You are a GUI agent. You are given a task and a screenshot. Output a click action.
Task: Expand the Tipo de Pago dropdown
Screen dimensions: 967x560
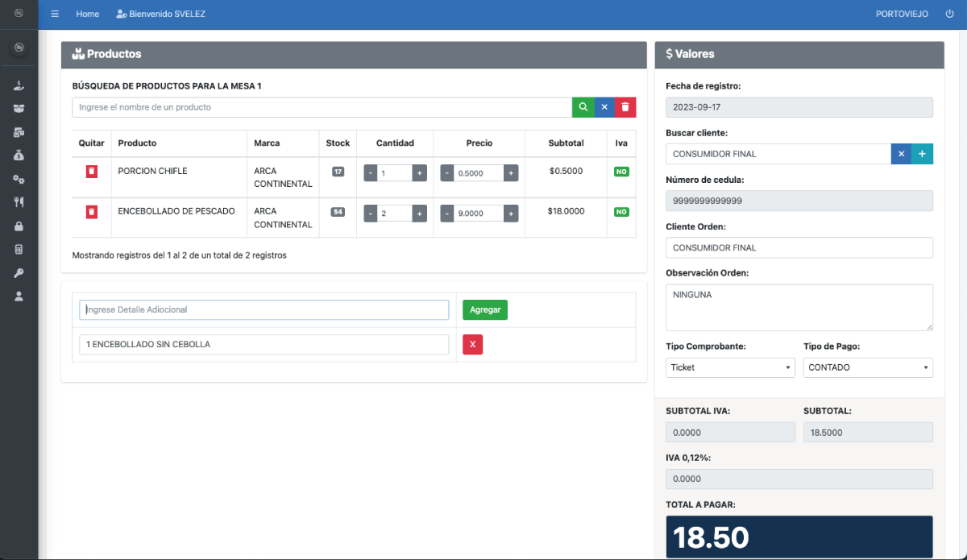point(868,367)
